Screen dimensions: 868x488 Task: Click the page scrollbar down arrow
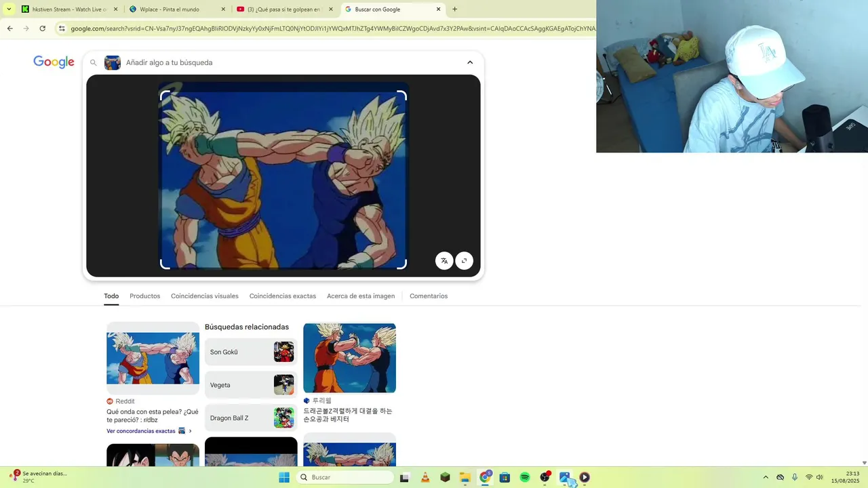tap(863, 462)
